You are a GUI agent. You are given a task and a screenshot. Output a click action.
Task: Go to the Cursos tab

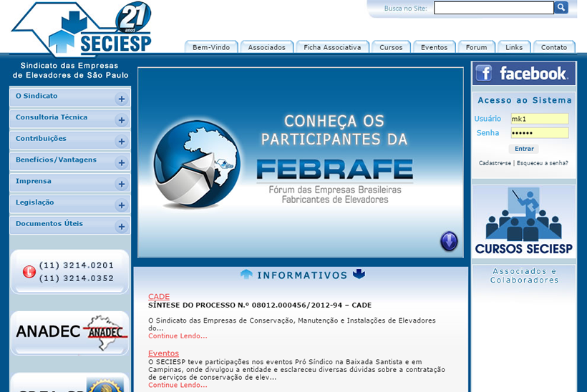coord(391,47)
